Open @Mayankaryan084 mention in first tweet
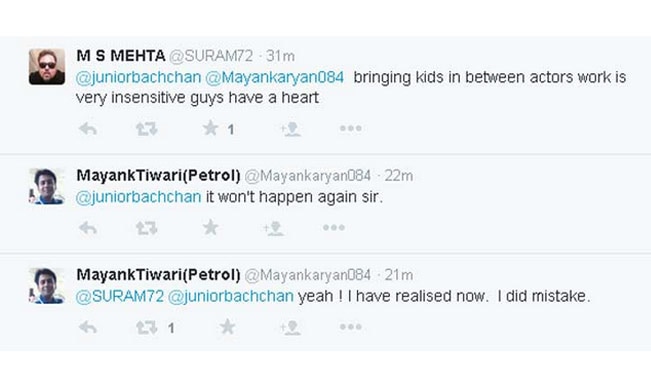The width and height of the screenshot is (651, 386). pyautogui.click(x=275, y=77)
